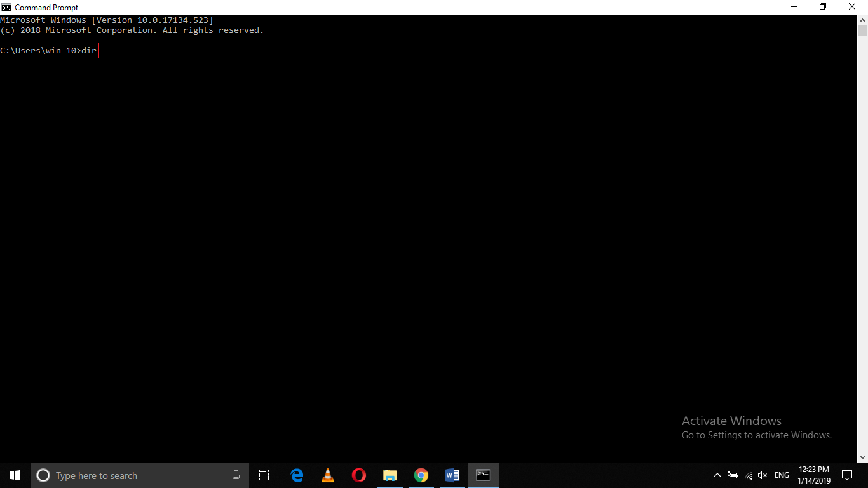Open the calendar from the clock
868x488 pixels.
point(815,475)
